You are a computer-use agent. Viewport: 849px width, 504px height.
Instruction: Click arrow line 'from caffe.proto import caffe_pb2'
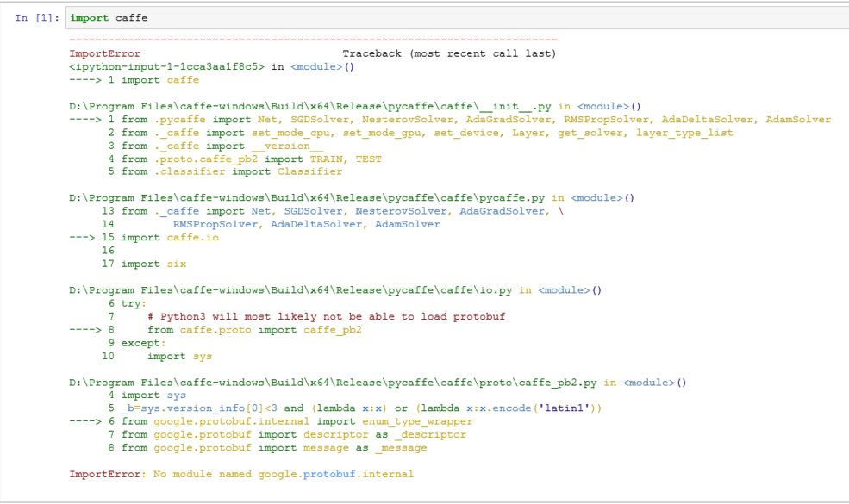(215, 330)
